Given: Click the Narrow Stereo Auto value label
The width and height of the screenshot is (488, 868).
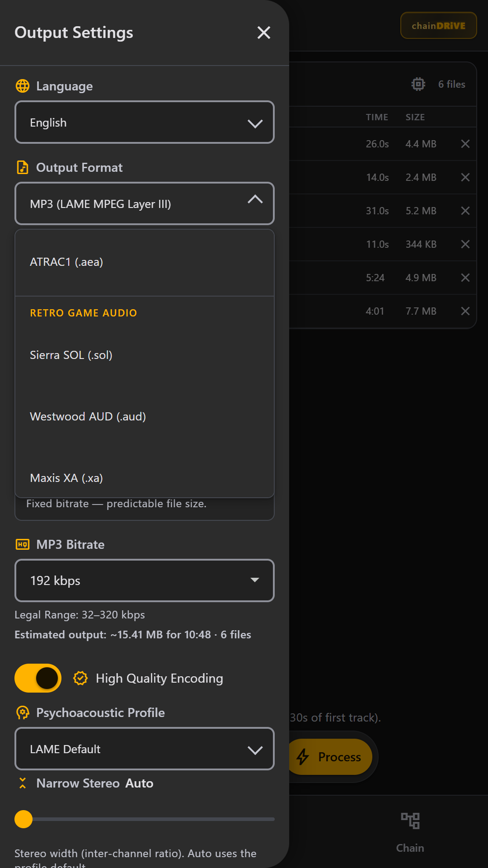Looking at the screenshot, I should click(139, 783).
